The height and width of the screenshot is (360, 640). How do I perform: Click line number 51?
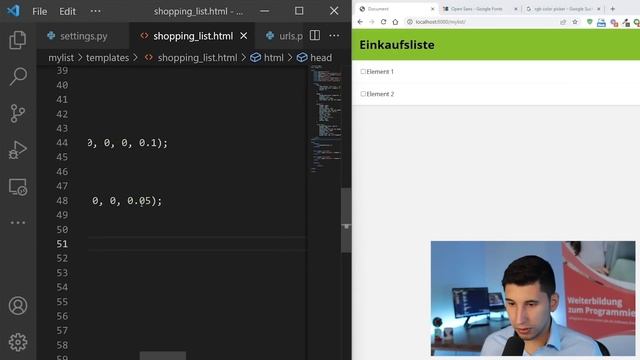click(x=62, y=244)
